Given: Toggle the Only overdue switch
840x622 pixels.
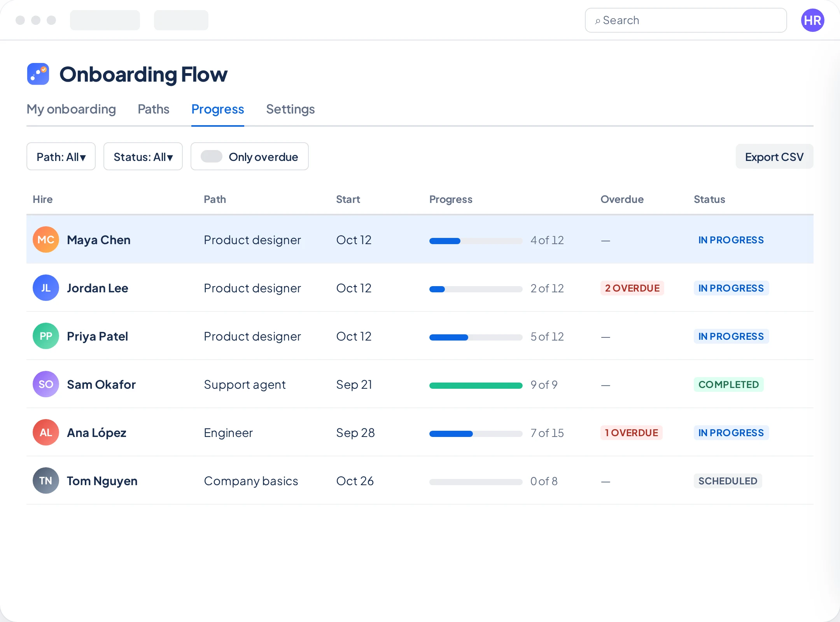Looking at the screenshot, I should point(212,156).
